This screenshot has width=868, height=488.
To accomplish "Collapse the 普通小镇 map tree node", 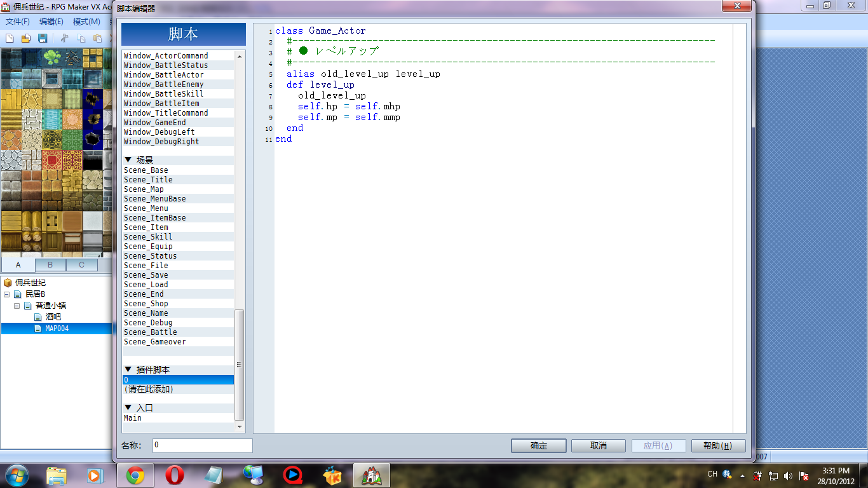I will (17, 306).
